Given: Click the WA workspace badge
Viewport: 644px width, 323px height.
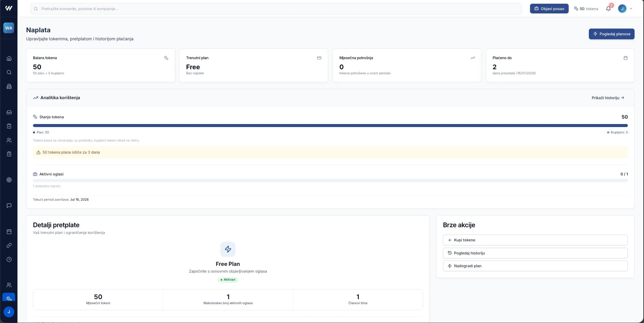Looking at the screenshot, I should pos(9,28).
